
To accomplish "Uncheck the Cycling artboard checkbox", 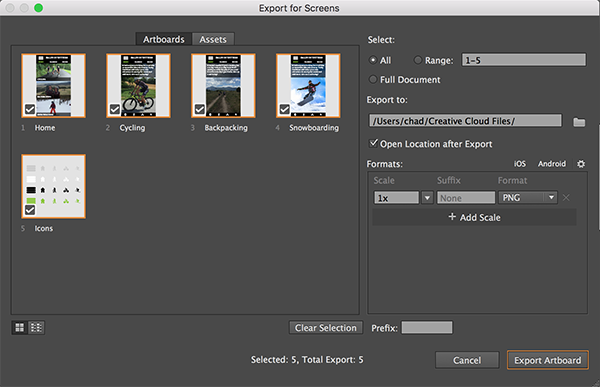I will click(x=115, y=109).
